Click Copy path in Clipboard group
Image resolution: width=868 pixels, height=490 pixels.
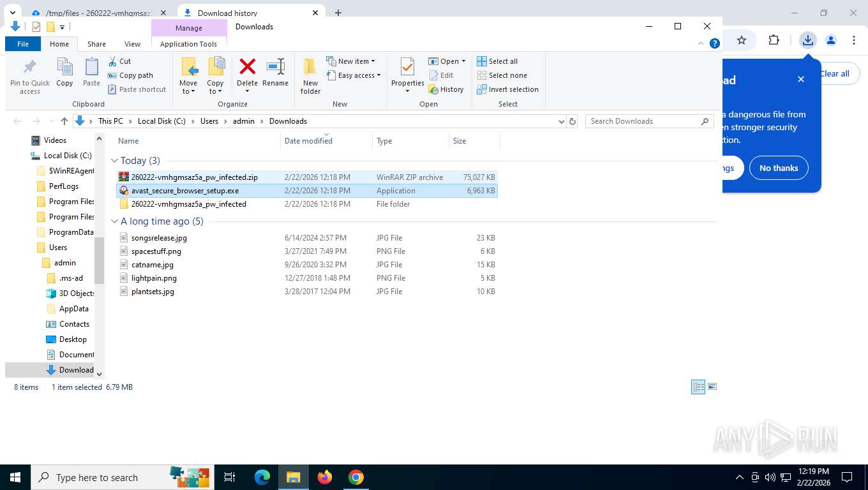pyautogui.click(x=131, y=75)
